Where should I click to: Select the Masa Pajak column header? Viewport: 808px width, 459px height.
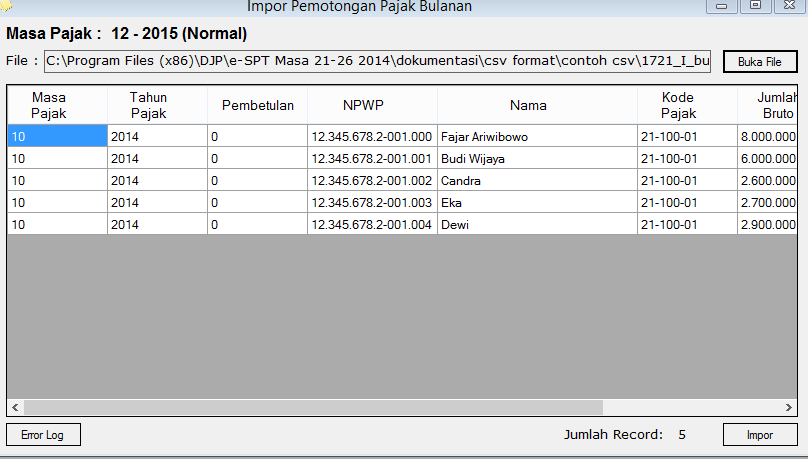tap(57, 105)
